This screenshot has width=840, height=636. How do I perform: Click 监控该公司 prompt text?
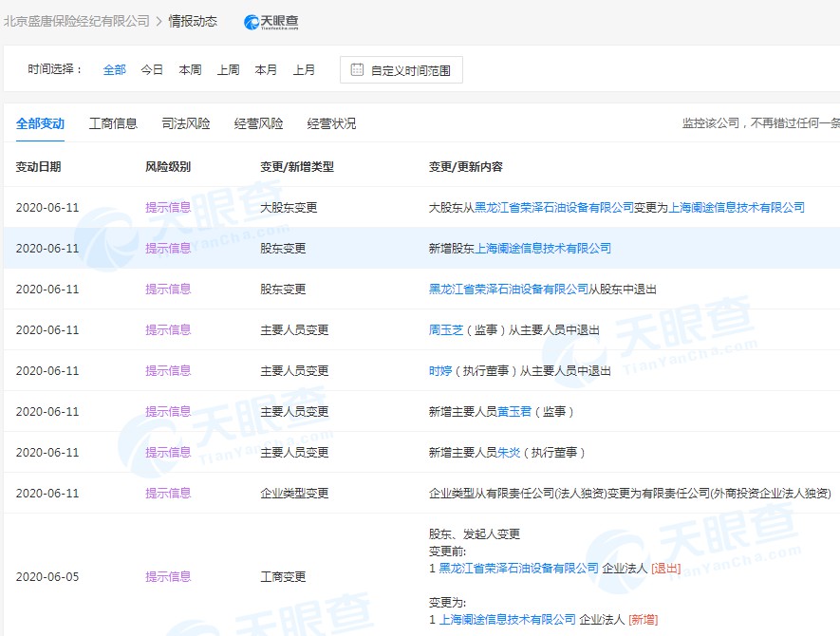[x=760, y=123]
